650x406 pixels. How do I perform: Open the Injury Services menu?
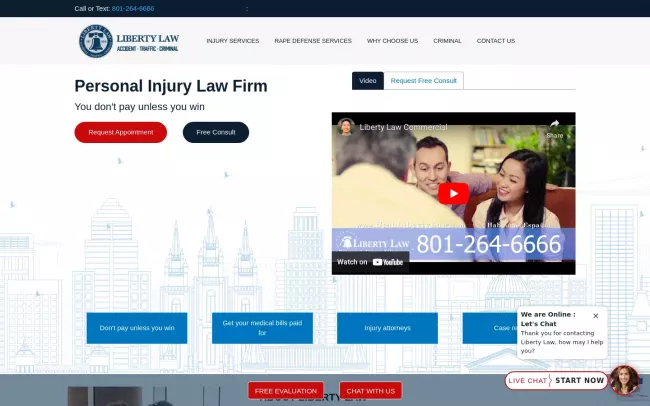click(x=232, y=41)
